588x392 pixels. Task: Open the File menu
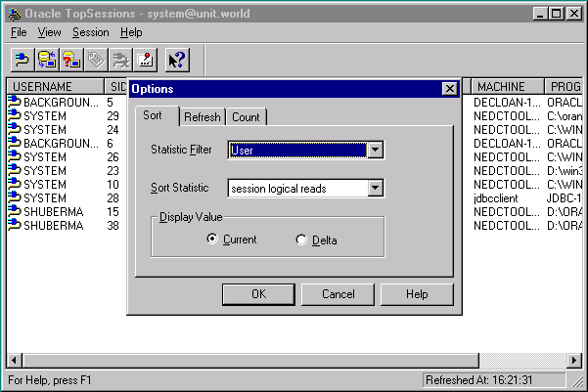[19, 32]
